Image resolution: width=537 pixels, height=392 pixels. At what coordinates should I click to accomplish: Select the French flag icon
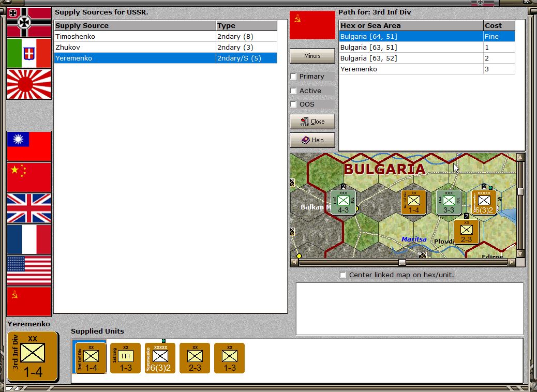(x=29, y=239)
